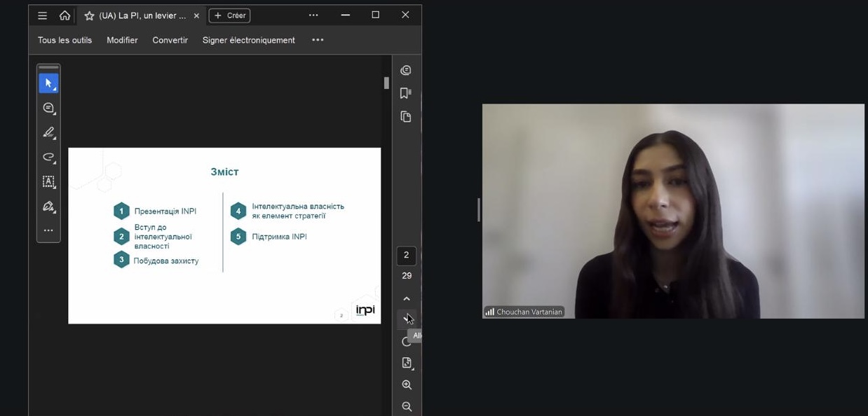Screen dimensions: 868x416
Task: Open the fountain pen sign tool
Action: point(48,206)
